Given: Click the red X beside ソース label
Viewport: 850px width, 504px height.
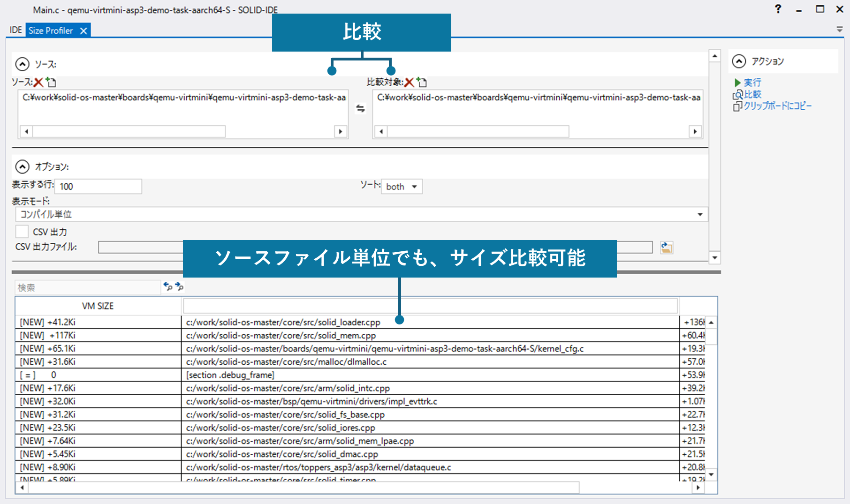Looking at the screenshot, I should pyautogui.click(x=38, y=83).
